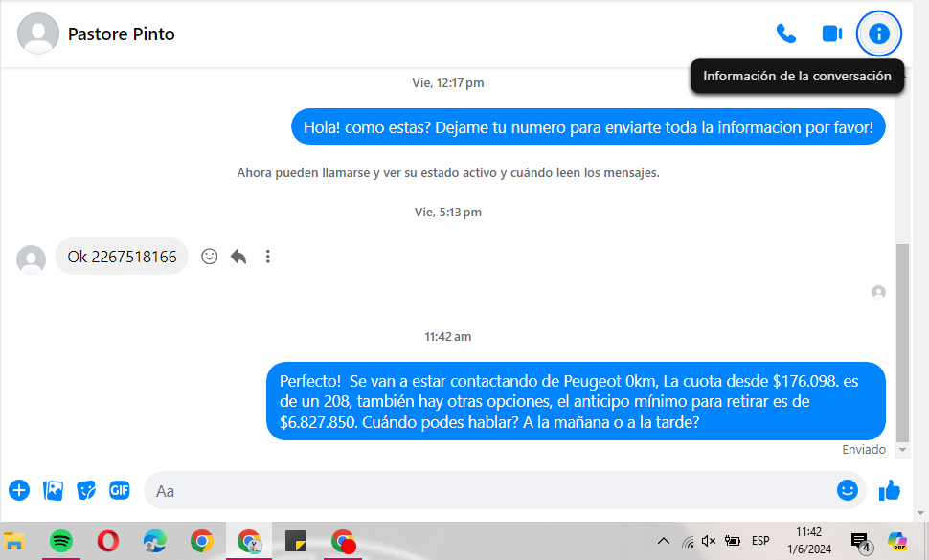Reply to the Ok 2267518166 message
Image resolution: width=929 pixels, height=560 pixels.
point(238,257)
